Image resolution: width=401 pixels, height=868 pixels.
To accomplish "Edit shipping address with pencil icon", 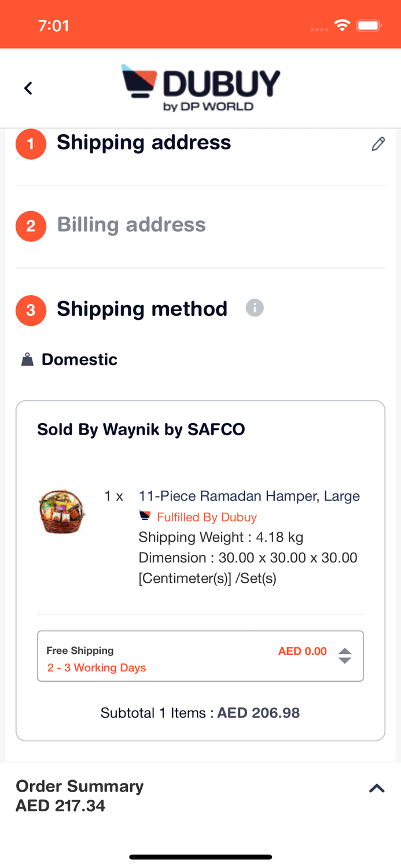I will [x=378, y=144].
